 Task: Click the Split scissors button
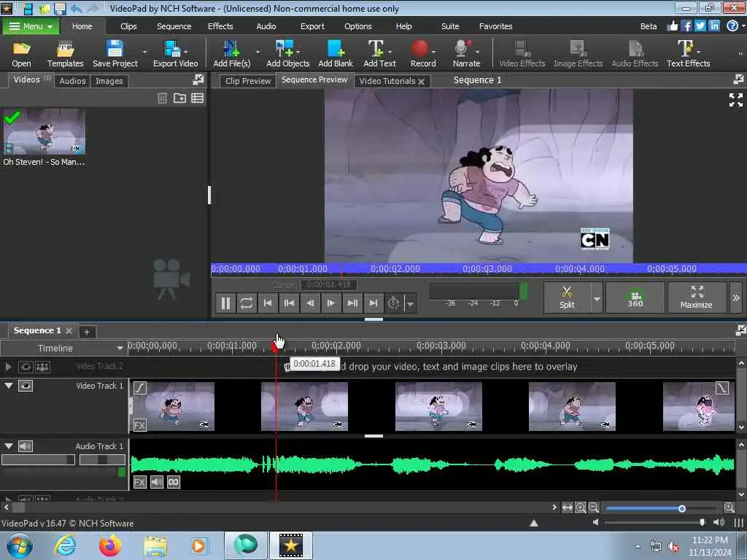click(567, 297)
